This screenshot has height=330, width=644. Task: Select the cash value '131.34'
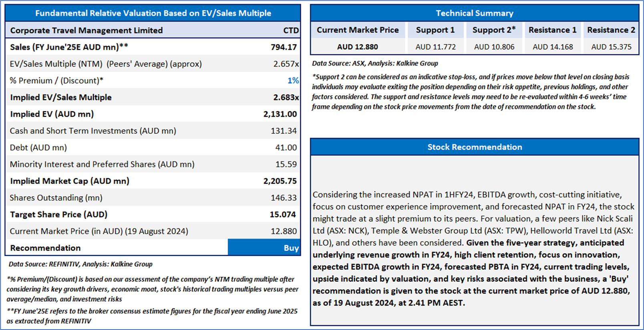284,131
